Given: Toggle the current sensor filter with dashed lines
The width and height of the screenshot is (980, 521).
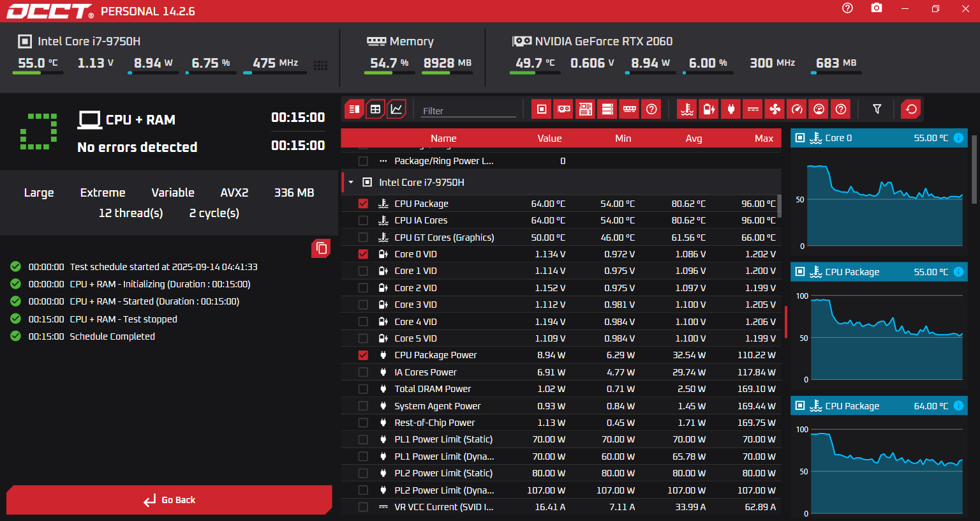Looking at the screenshot, I should pos(753,109).
